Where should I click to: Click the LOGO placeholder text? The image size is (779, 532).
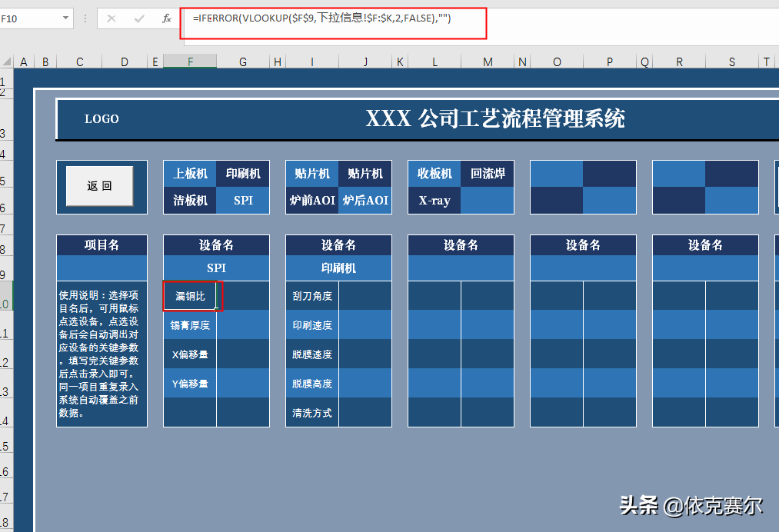[x=102, y=118]
